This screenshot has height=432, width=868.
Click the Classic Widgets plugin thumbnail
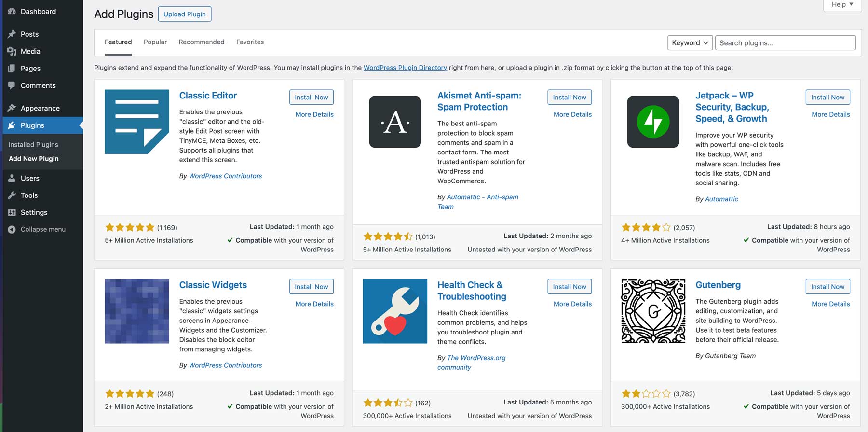coord(137,311)
